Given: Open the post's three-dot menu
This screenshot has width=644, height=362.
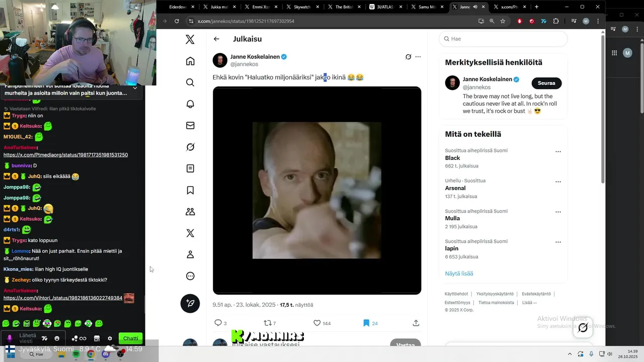Looking at the screenshot, I should (418, 57).
